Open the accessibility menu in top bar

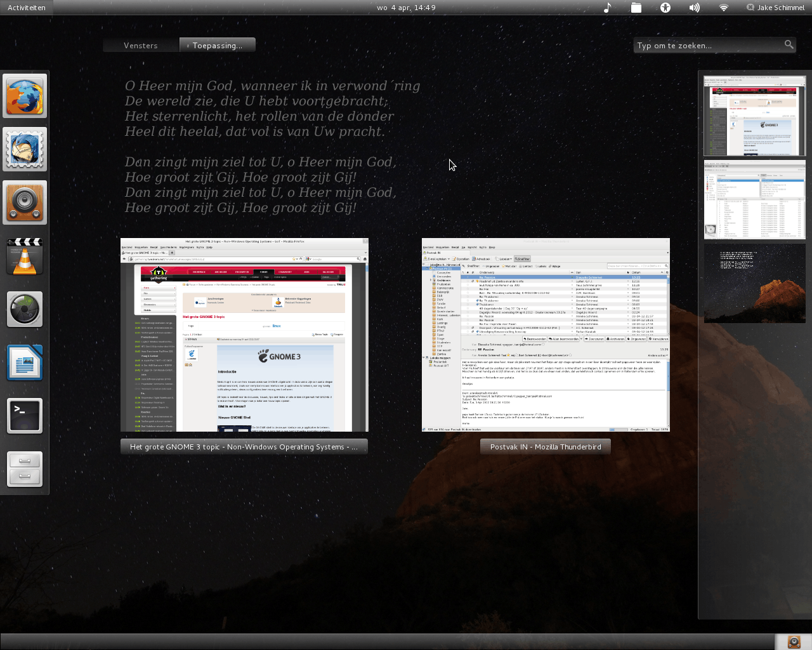(x=665, y=8)
